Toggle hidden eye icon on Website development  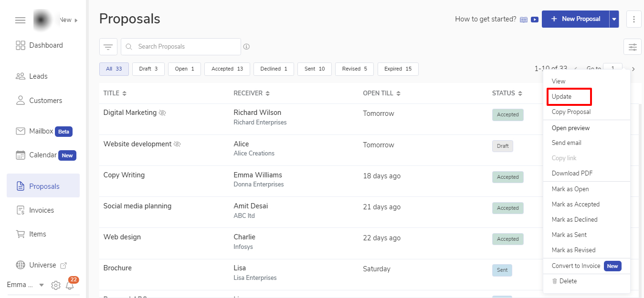click(177, 144)
